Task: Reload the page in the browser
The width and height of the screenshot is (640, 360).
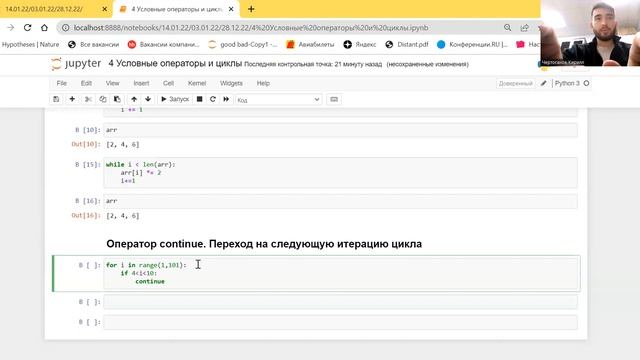Action: point(27,28)
